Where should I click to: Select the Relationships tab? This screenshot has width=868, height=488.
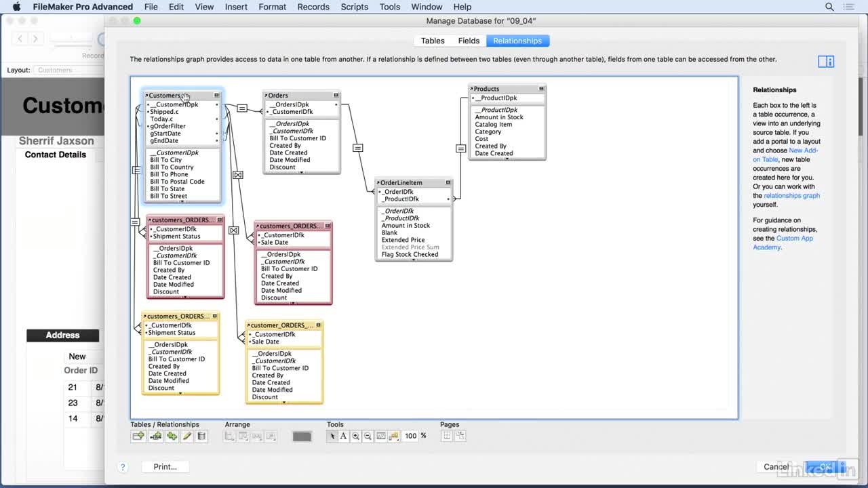click(x=517, y=41)
